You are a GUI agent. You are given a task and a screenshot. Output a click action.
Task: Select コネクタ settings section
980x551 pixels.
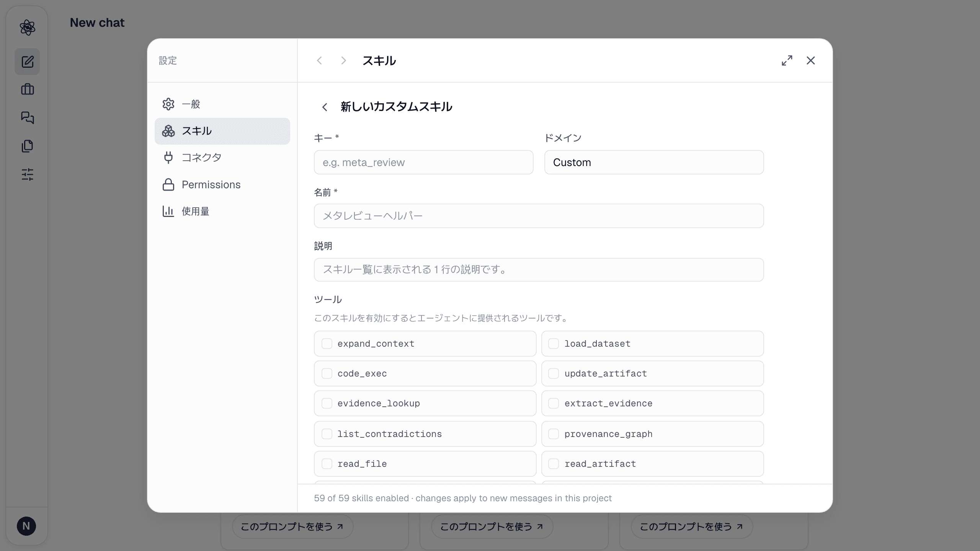tap(222, 158)
